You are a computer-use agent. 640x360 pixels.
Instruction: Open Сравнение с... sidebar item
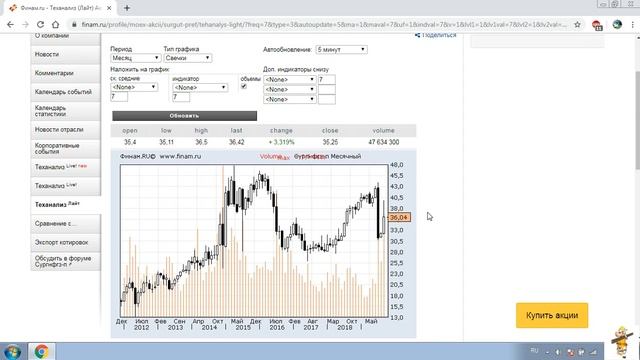65,223
